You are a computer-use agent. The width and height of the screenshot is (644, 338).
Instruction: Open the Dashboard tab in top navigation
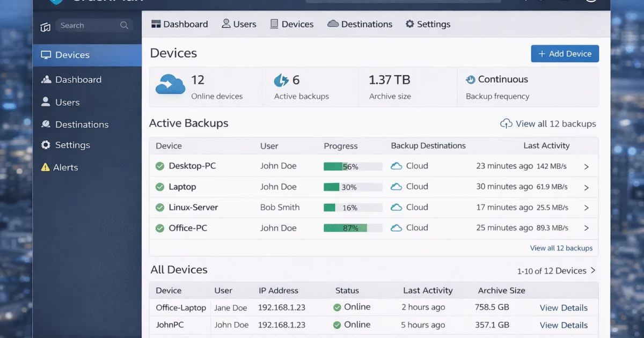[179, 24]
